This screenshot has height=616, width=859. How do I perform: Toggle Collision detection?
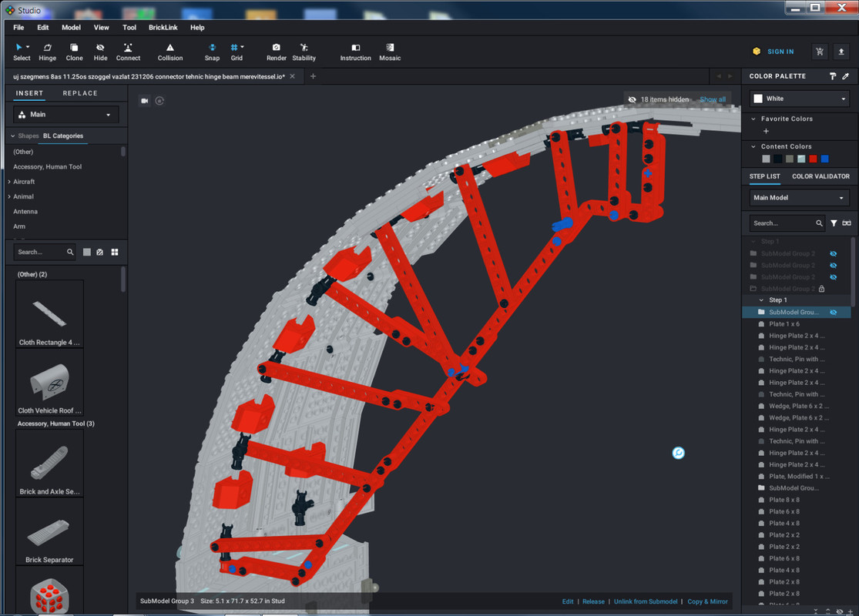169,52
